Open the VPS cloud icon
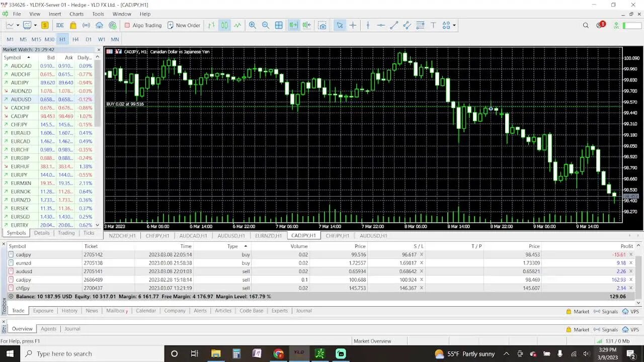644x362 pixels. click(x=100, y=25)
